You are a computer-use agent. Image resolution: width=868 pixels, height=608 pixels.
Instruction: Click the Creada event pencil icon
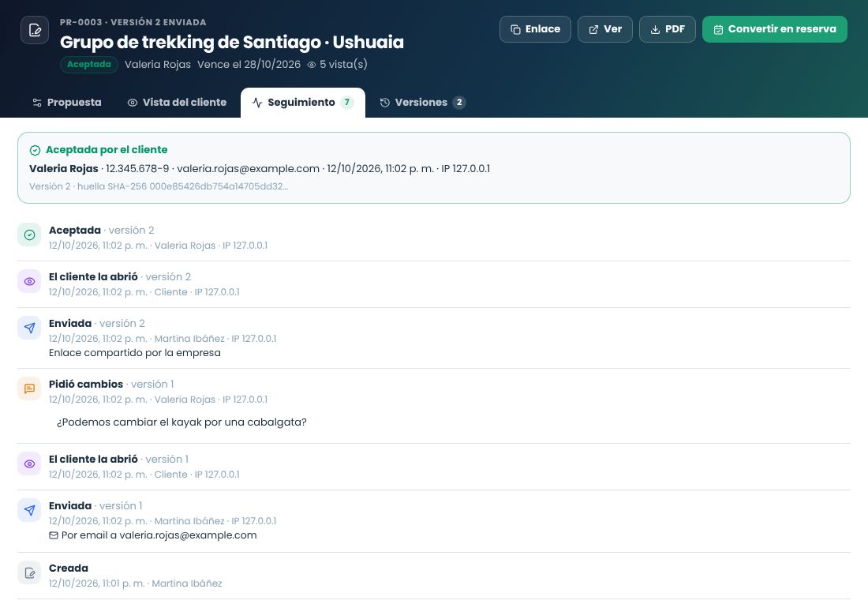(29, 573)
